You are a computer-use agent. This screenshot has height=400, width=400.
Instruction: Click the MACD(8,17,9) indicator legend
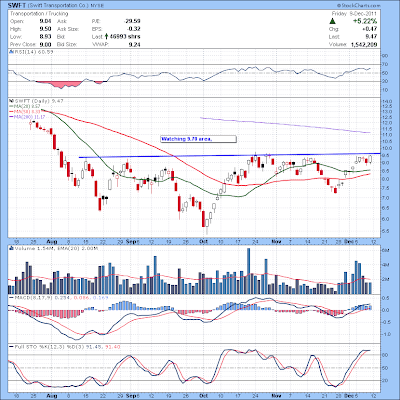58,297
